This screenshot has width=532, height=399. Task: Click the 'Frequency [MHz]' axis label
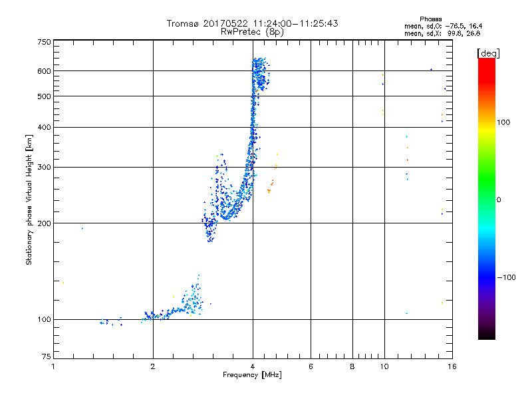click(252, 374)
